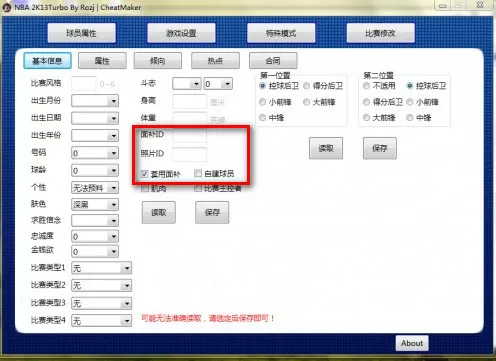Click 保存 button below the checkboxes
Image resolution: width=496 pixels, height=361 pixels.
pyautogui.click(x=212, y=212)
